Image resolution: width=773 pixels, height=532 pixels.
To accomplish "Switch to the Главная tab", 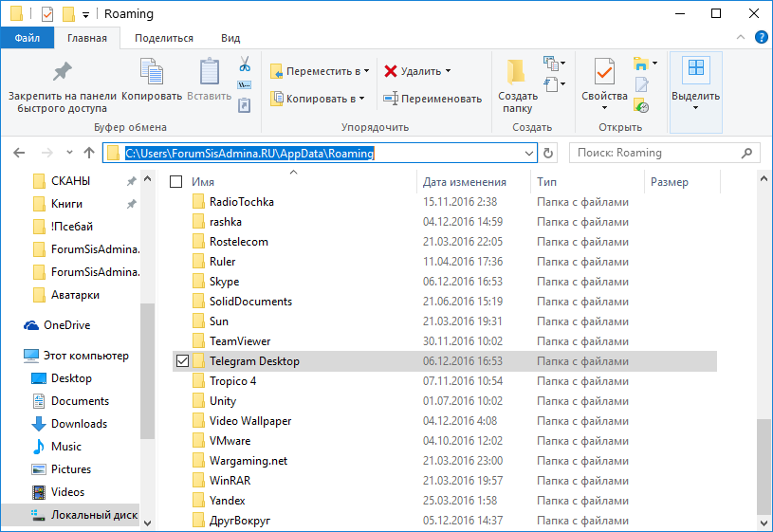I will (87, 38).
